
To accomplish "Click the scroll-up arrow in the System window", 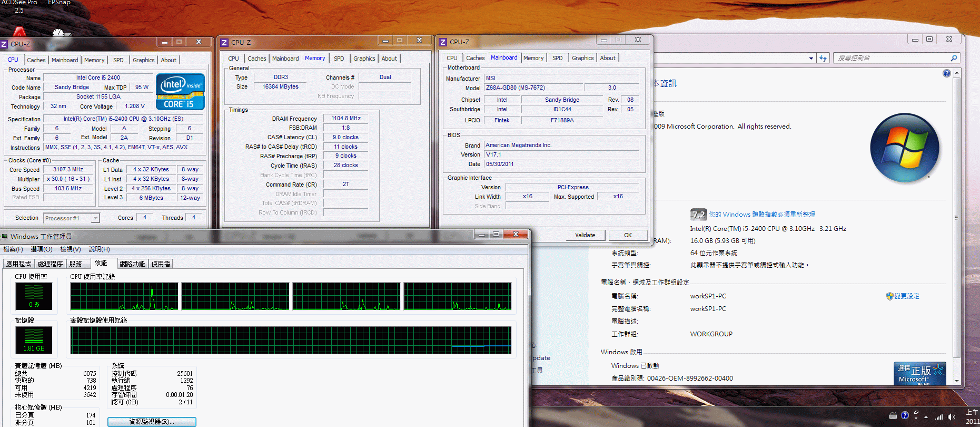I will 957,73.
